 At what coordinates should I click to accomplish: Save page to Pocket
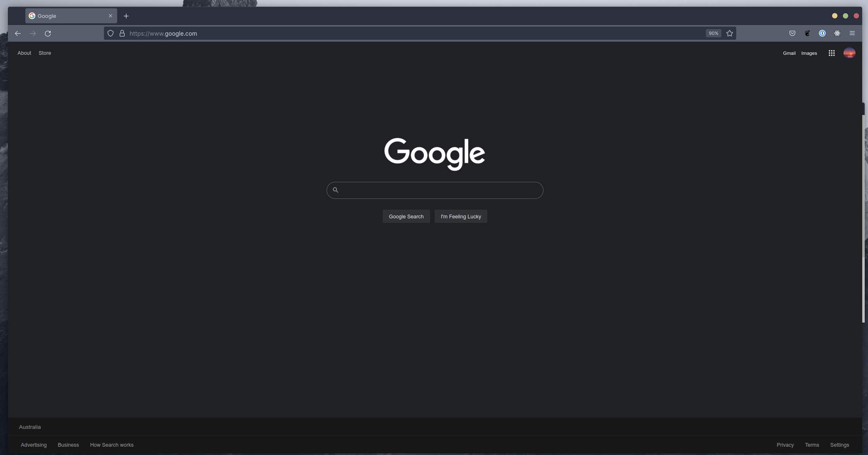coord(792,33)
